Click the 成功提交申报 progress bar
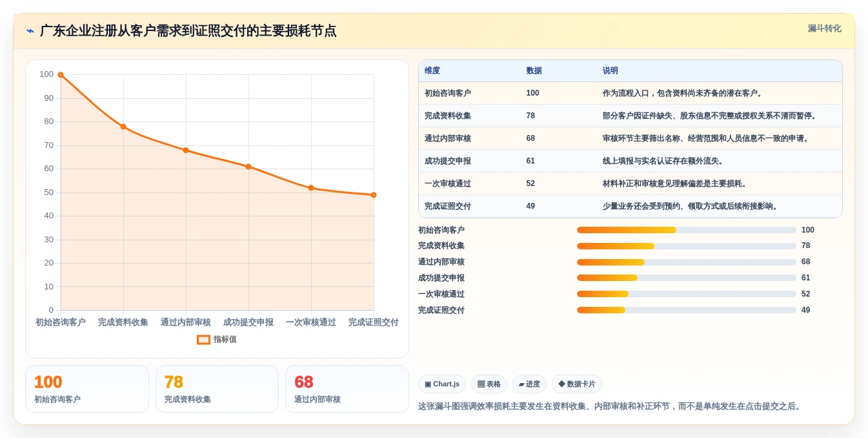 tap(687, 278)
